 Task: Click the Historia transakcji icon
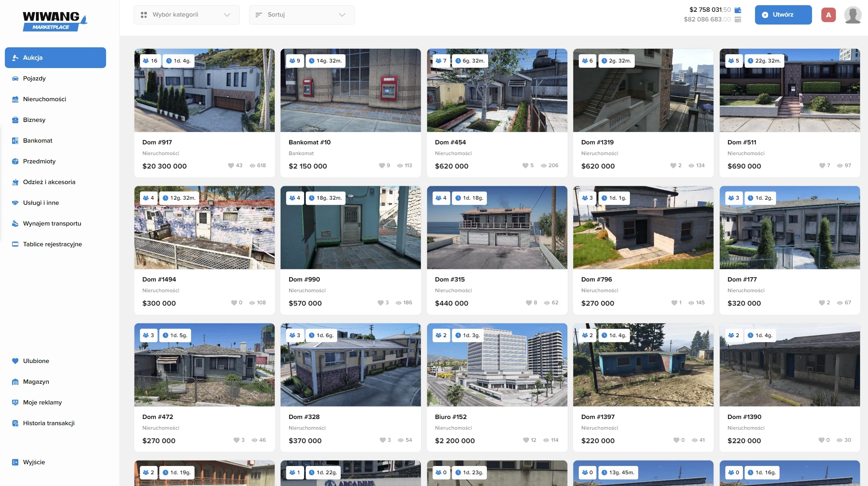tap(15, 423)
